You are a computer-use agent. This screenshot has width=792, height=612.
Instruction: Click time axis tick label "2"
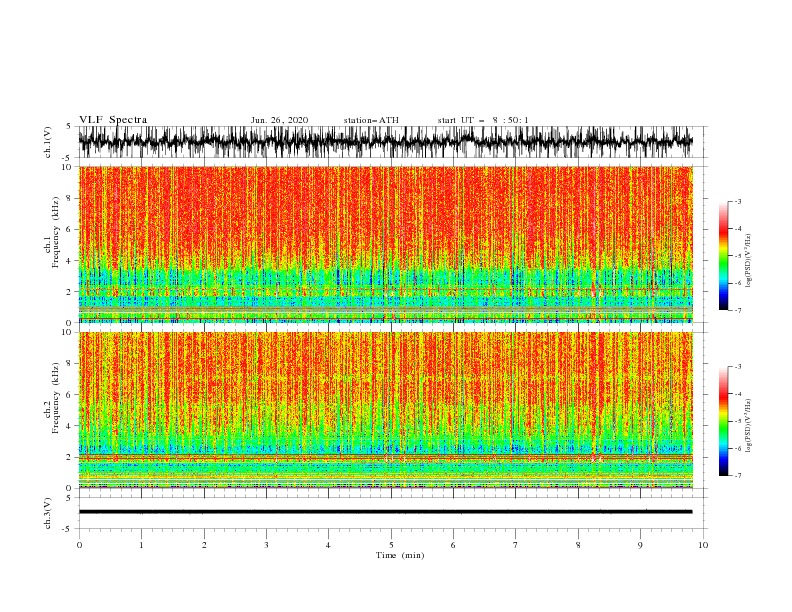(x=204, y=545)
